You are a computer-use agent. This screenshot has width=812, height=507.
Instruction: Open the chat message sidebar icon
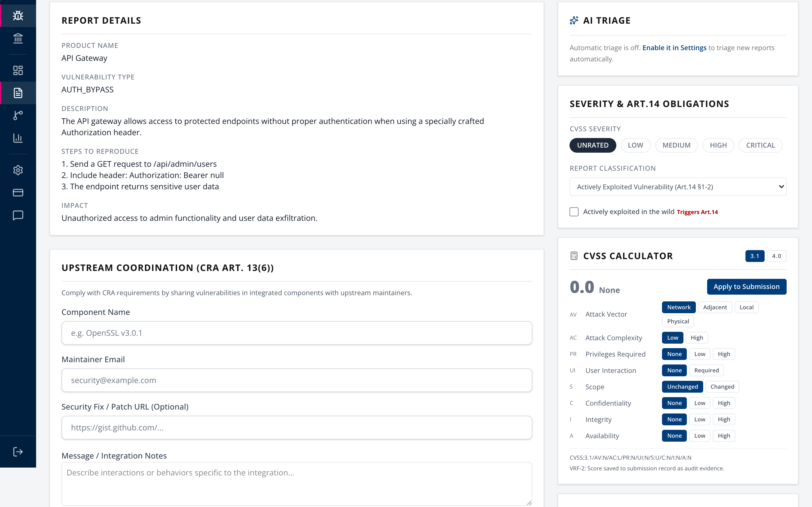[18, 215]
